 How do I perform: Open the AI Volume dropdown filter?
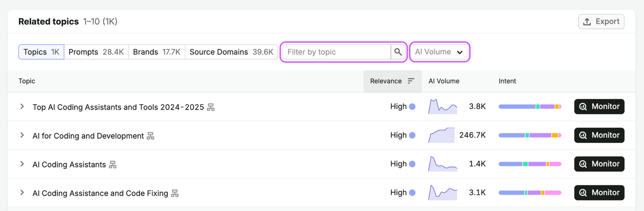coord(440,52)
